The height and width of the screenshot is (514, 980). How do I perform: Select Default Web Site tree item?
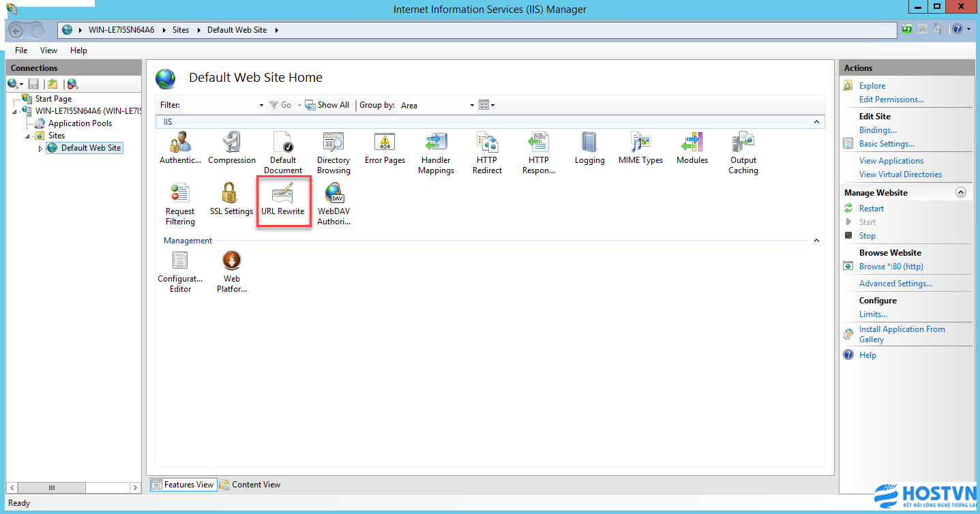coord(91,148)
